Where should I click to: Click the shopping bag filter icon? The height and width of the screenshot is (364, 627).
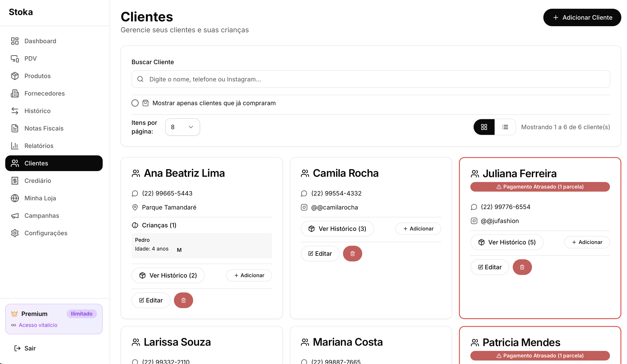(x=145, y=103)
